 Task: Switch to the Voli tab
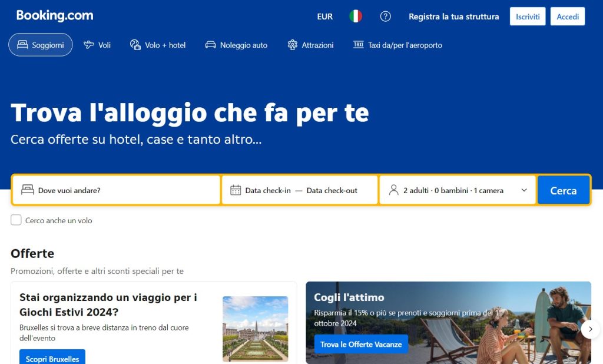pos(97,45)
